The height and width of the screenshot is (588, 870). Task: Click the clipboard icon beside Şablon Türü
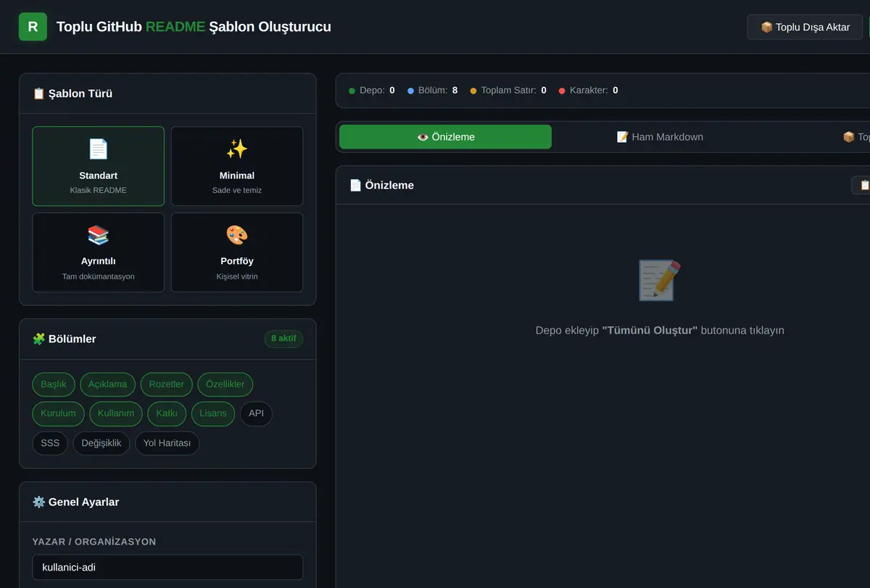tap(39, 94)
